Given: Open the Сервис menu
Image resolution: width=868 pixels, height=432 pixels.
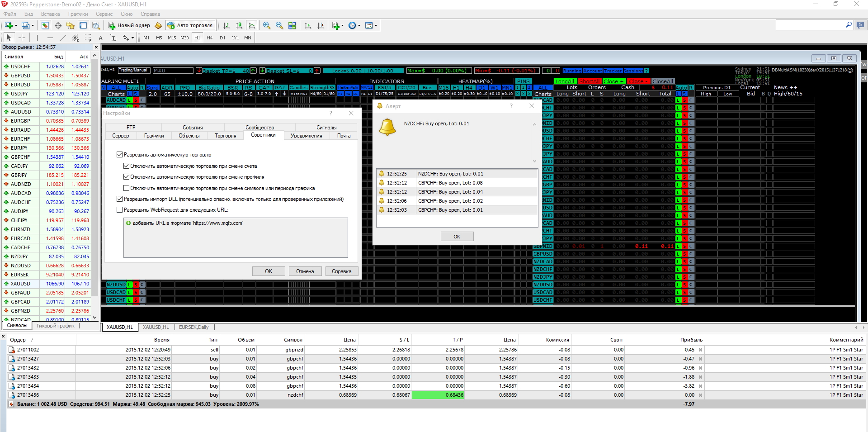Looking at the screenshot, I should (x=104, y=14).
